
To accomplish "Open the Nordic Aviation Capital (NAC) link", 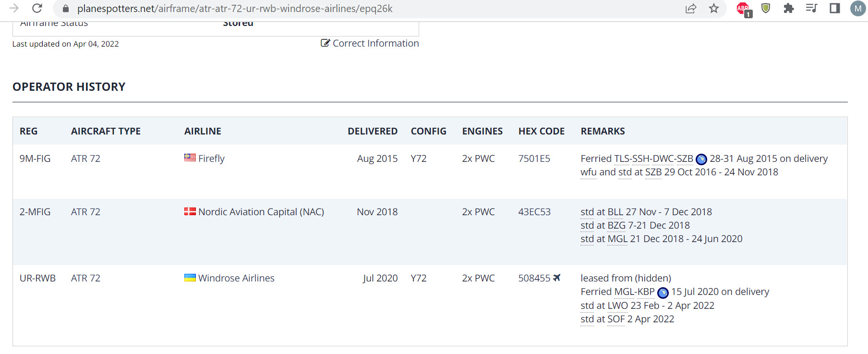I will coord(261,212).
